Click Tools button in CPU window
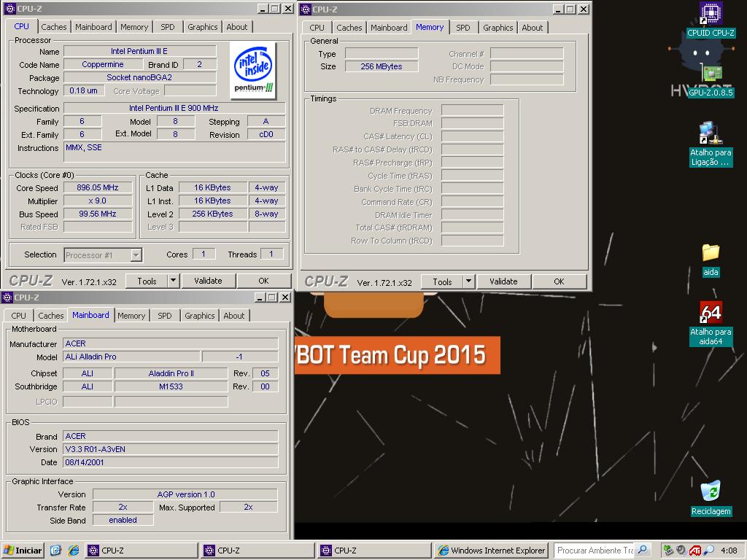Screen dimensions: 747x560 [x=147, y=281]
